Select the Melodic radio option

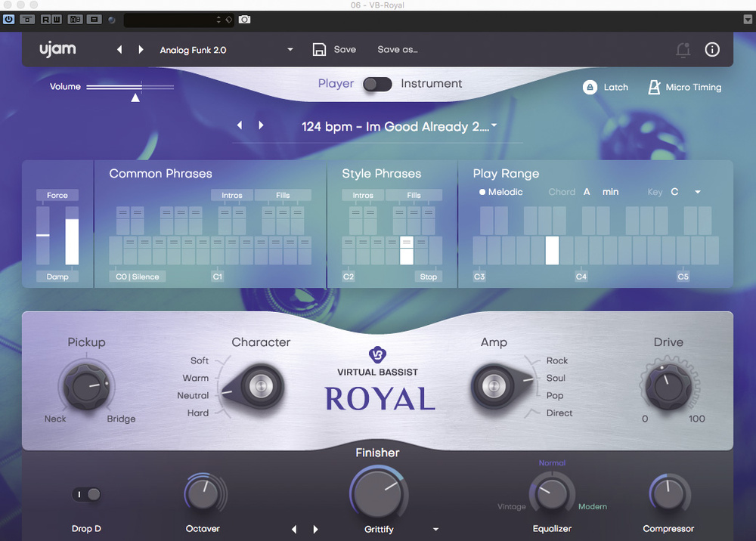tap(501, 192)
